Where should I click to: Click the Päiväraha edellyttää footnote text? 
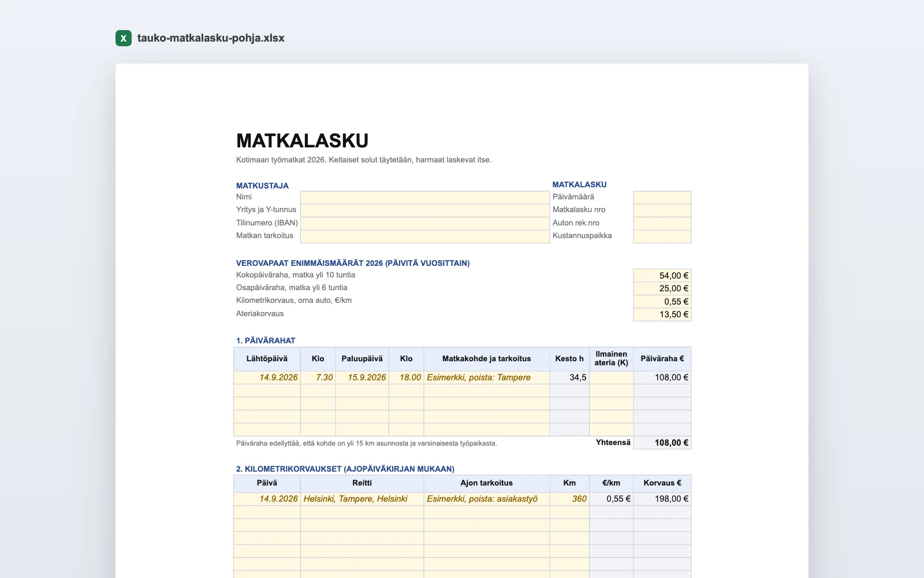[366, 443]
